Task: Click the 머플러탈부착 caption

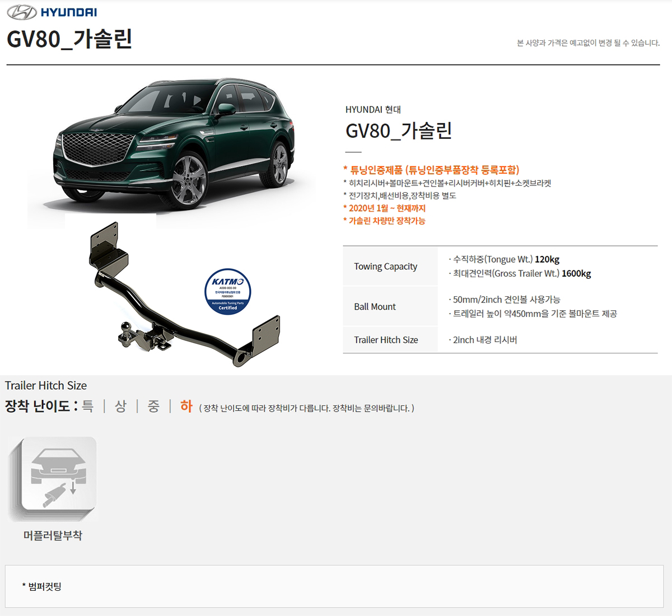Action: (x=53, y=535)
